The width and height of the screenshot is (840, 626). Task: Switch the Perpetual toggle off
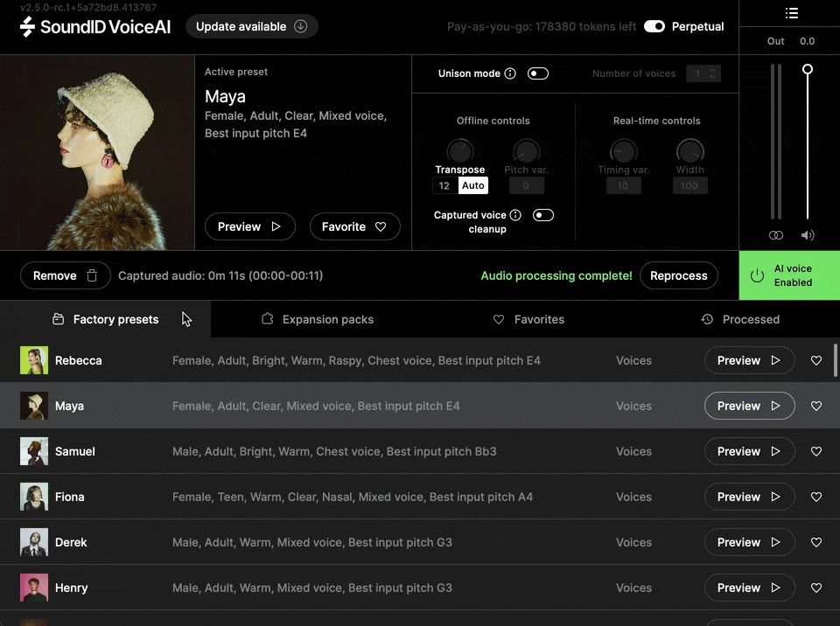(x=654, y=26)
